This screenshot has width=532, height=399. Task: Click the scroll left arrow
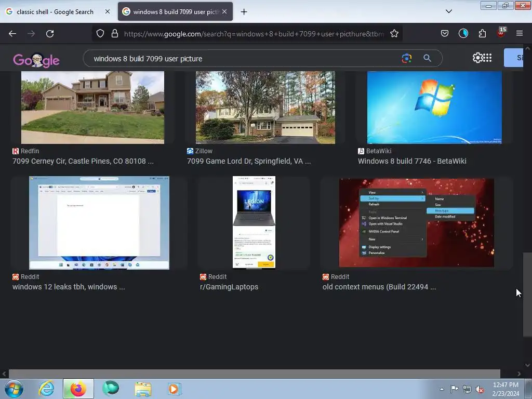coord(4,374)
